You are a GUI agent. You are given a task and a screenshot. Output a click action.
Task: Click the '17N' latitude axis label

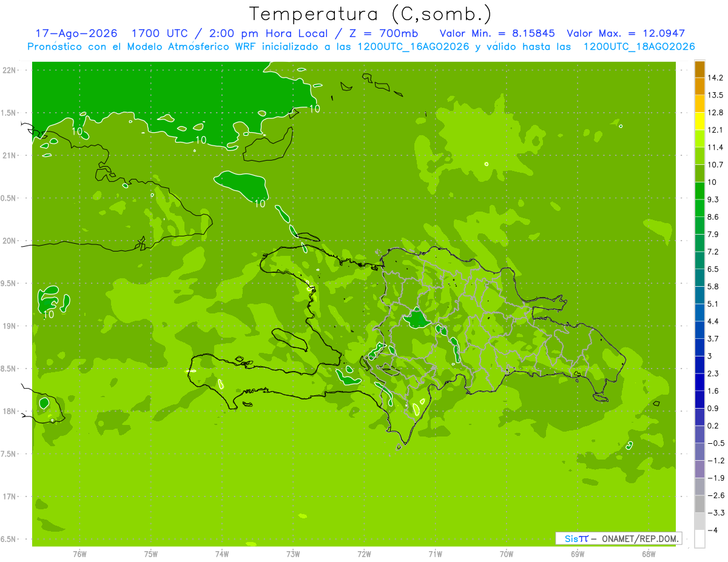(9, 497)
